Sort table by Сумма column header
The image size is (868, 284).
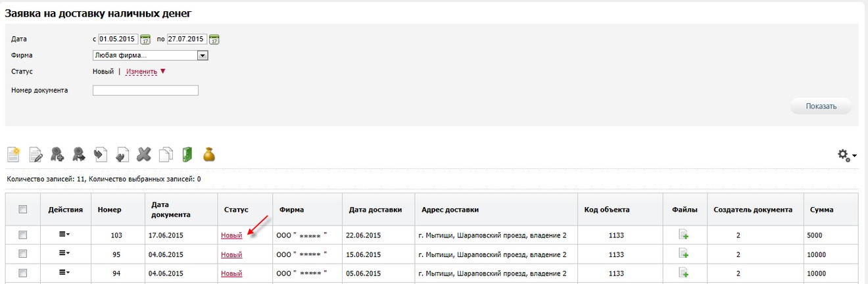click(x=821, y=210)
